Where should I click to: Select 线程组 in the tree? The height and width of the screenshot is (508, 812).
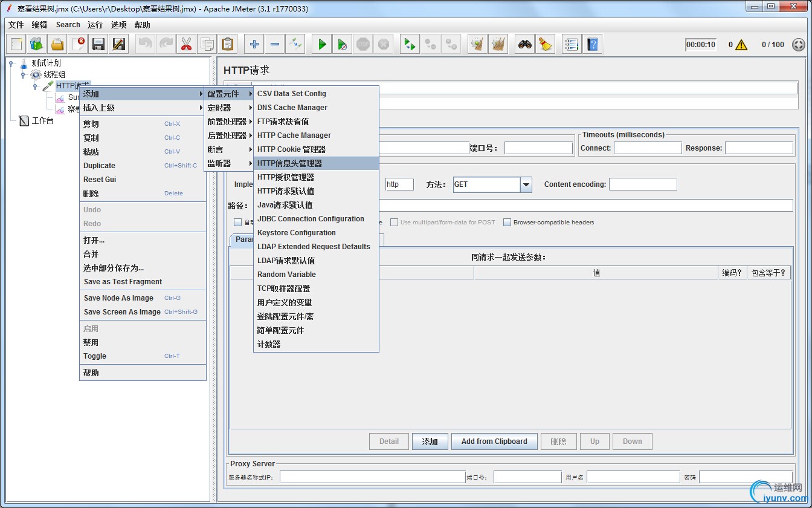[54, 74]
